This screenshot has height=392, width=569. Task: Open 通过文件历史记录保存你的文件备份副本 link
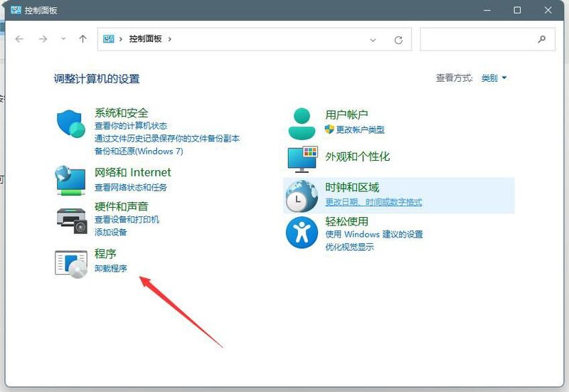click(x=167, y=138)
